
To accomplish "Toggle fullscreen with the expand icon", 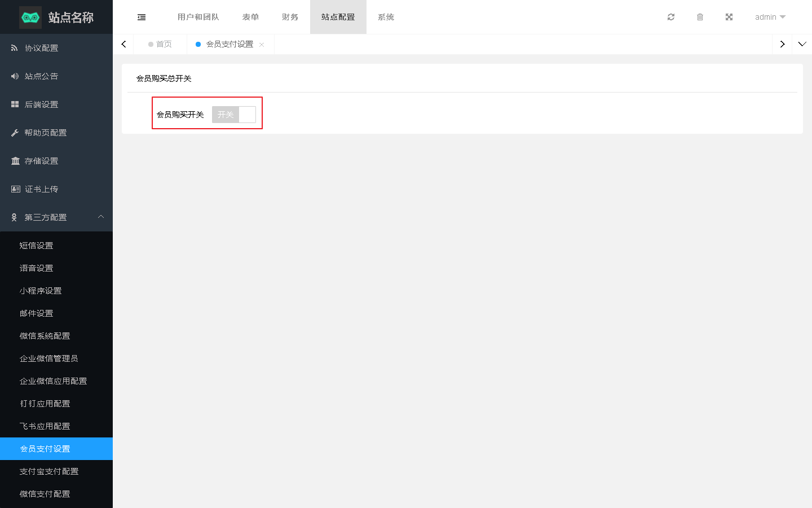I will pyautogui.click(x=729, y=17).
